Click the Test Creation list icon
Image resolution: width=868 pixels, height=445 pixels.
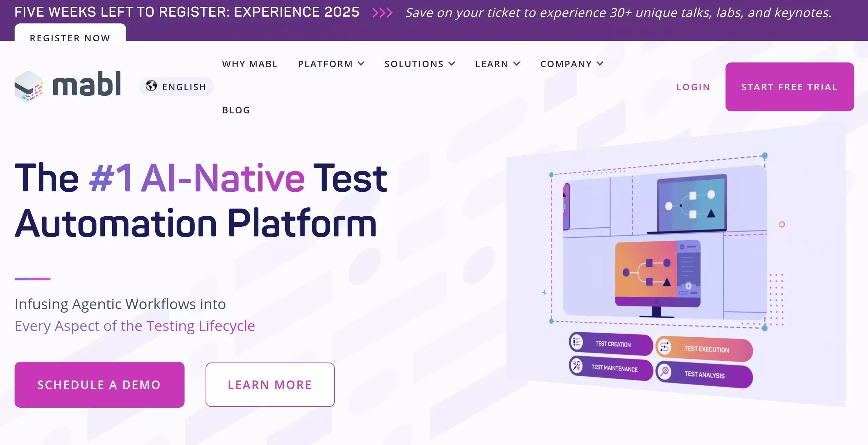(577, 342)
